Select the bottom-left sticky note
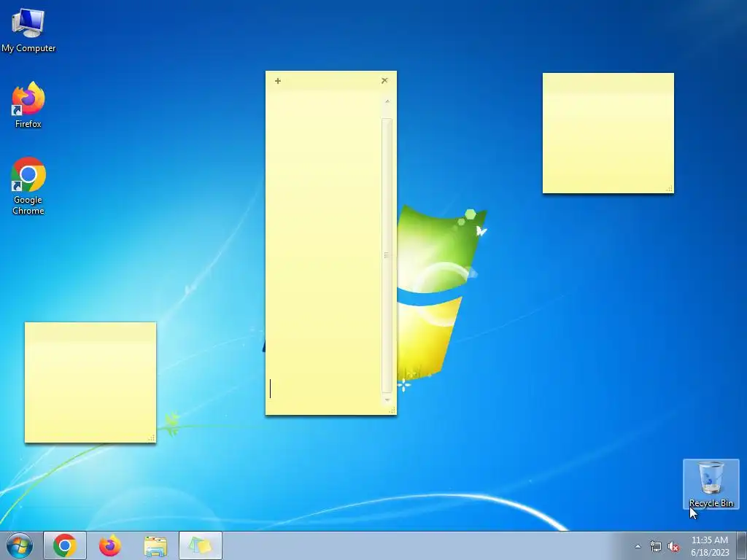 (90, 382)
